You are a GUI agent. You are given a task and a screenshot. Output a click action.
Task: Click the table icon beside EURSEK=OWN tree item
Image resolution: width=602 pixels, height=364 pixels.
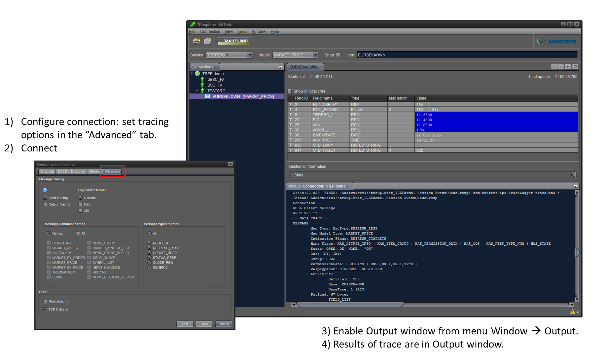click(207, 96)
